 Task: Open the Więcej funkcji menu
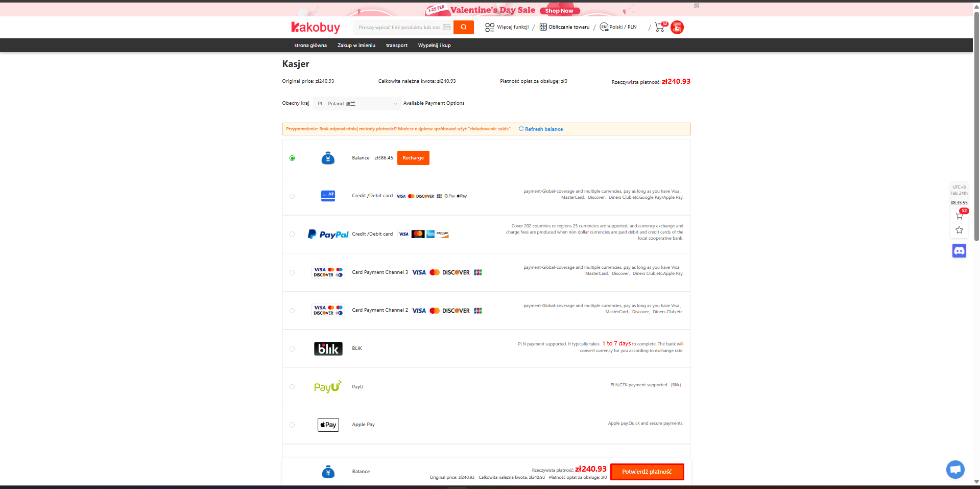[513, 27]
